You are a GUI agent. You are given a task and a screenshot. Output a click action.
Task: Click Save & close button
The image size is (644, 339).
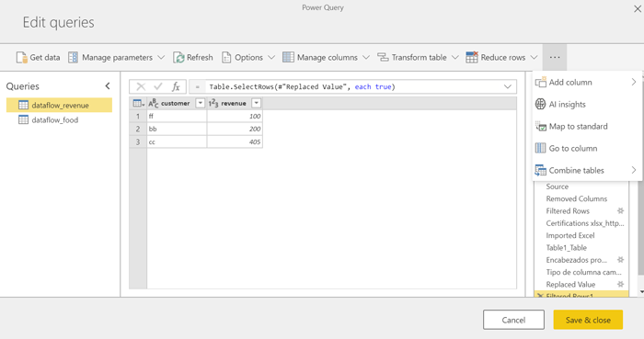(588, 320)
